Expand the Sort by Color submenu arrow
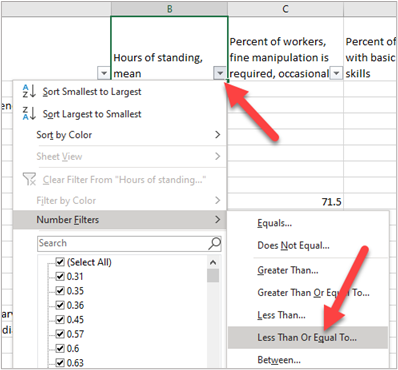The height and width of the screenshot is (370, 398). click(217, 135)
